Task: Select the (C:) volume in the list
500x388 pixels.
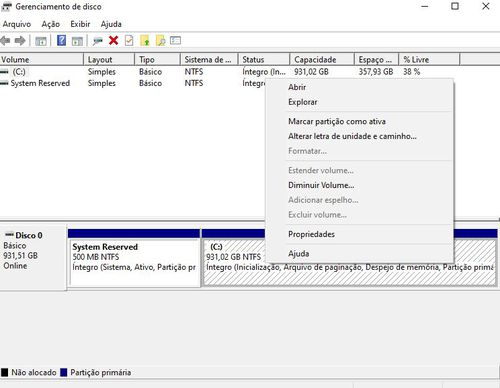Action: 19,72
